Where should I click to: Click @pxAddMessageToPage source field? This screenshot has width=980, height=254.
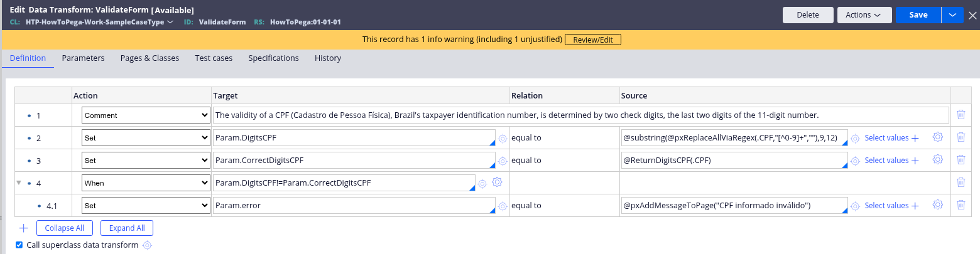click(734, 206)
